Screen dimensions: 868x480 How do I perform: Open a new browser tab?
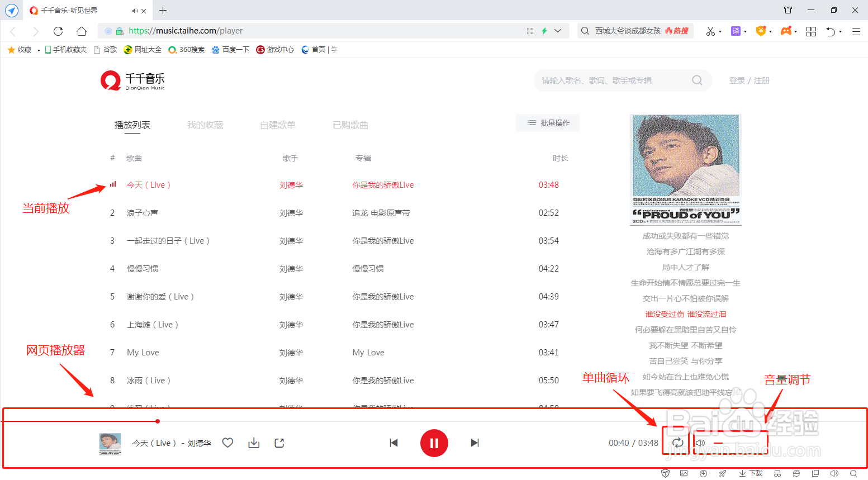point(163,10)
